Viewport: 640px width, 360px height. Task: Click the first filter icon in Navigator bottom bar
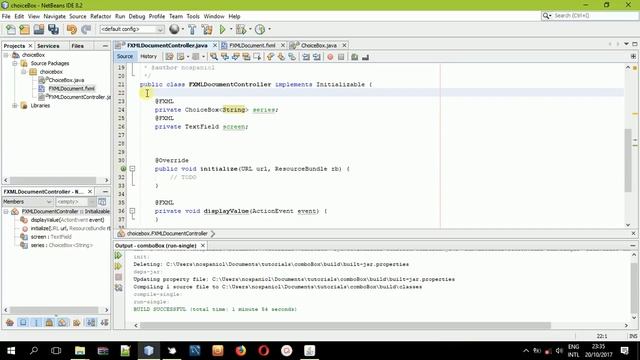coord(10,322)
